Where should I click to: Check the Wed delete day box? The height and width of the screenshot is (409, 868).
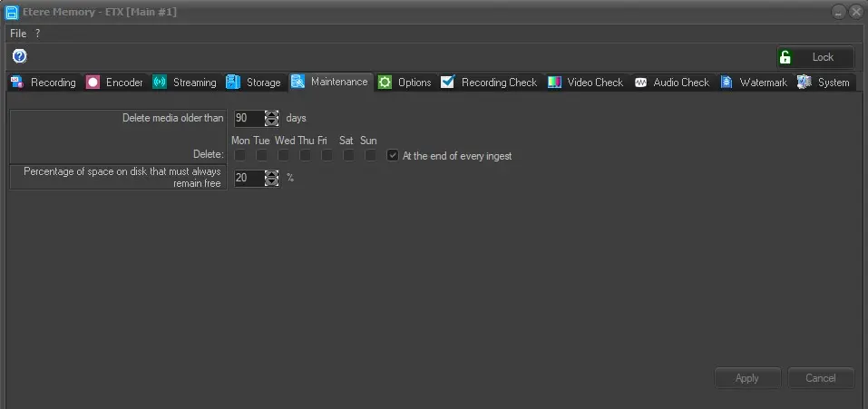click(x=284, y=156)
